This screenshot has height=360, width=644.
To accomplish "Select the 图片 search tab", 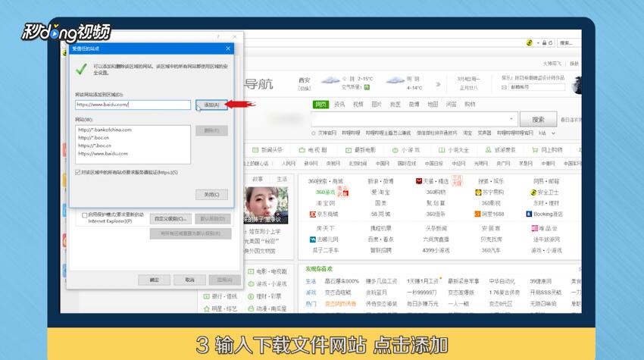I will [377, 105].
